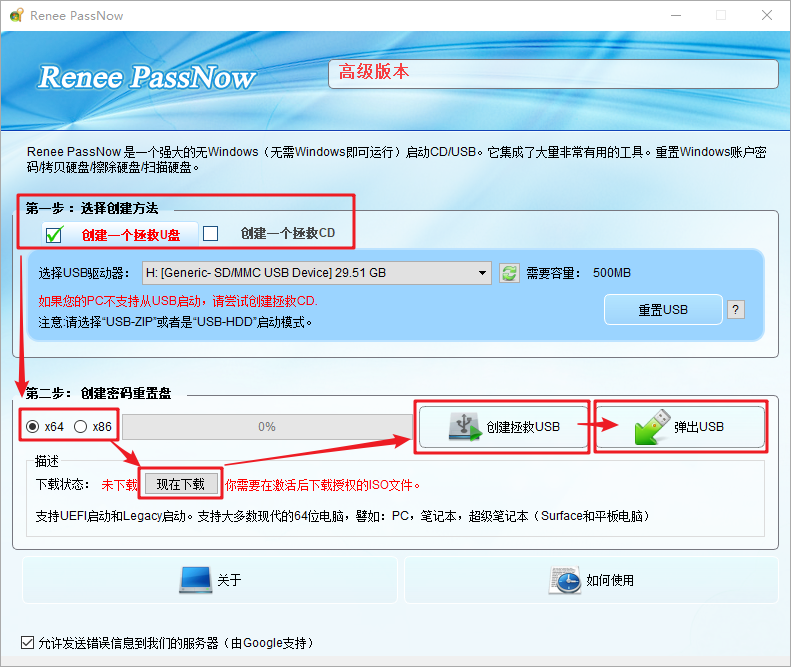Image resolution: width=791 pixels, height=667 pixels.
Task: Close the Renee PassNow window
Action: (x=766, y=15)
